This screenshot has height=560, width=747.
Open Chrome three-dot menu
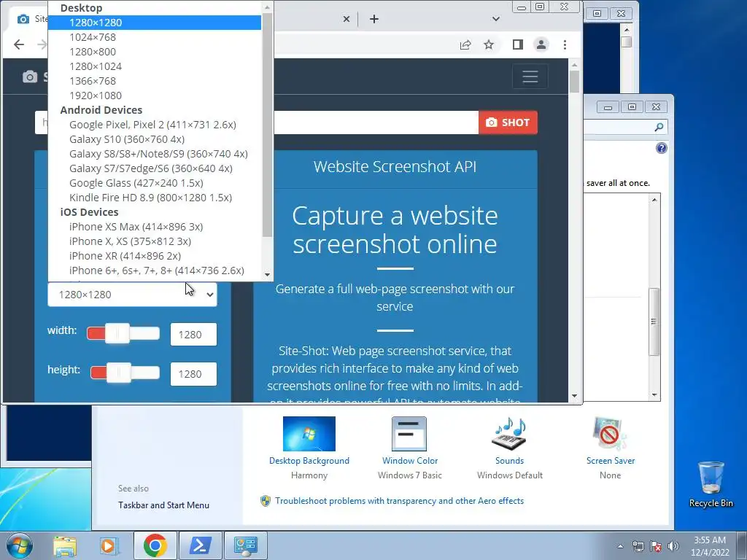point(565,44)
